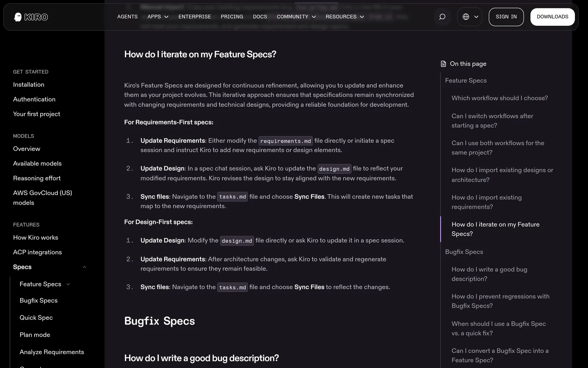Expand the Resources menu chevron
Image resolution: width=588 pixels, height=368 pixels.
point(362,17)
